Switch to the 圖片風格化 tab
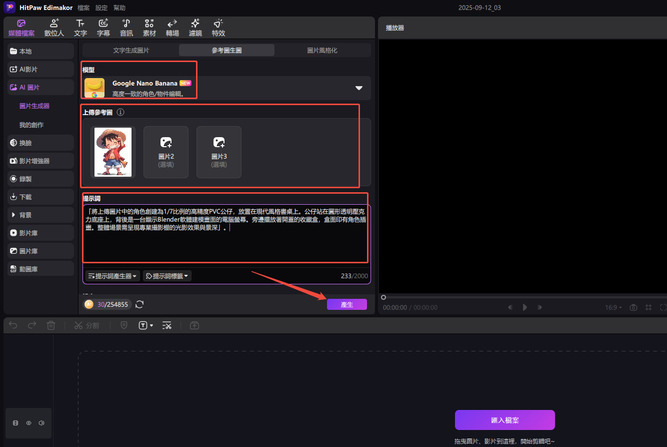Viewport: 667px width, 447px height. [x=321, y=49]
